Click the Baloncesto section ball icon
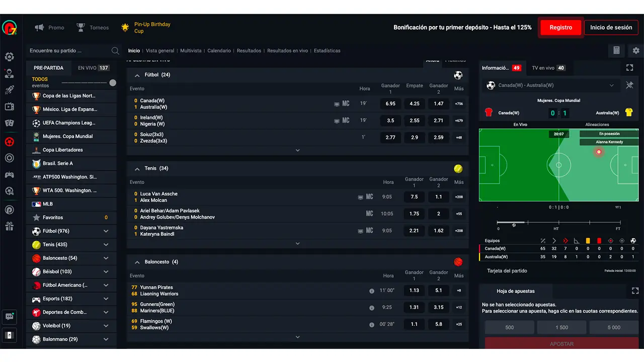 (x=458, y=262)
